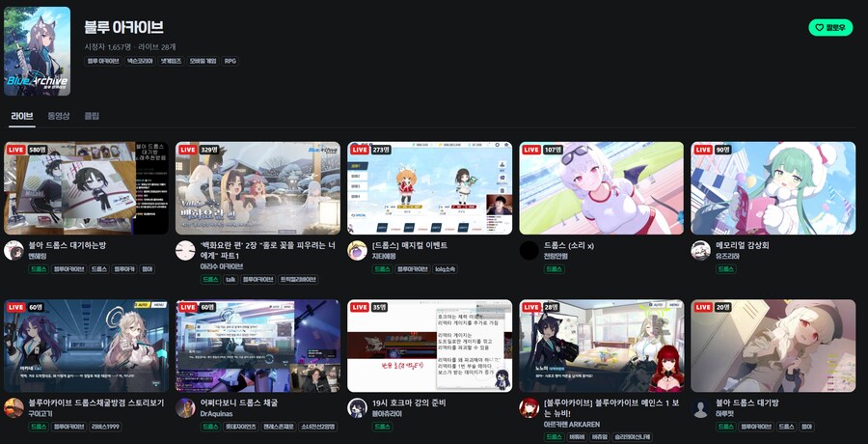The image size is (868, 444).
Task: Open stream title '백화요란 편' 2장 파트1
Action: 267,250
